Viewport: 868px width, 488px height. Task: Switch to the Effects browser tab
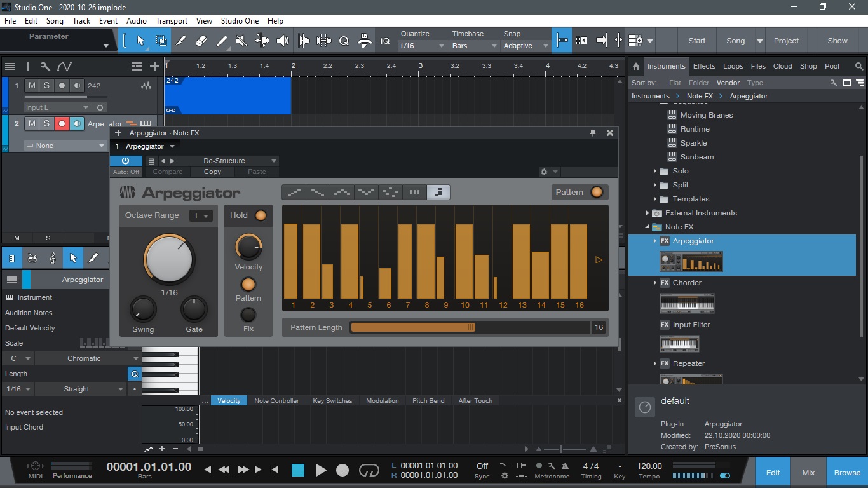pyautogui.click(x=703, y=66)
